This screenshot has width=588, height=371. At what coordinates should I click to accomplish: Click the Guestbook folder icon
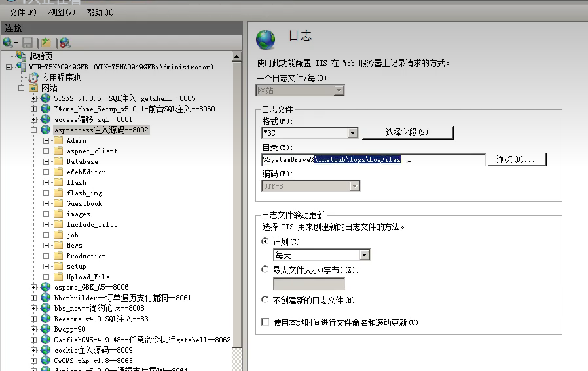point(58,203)
